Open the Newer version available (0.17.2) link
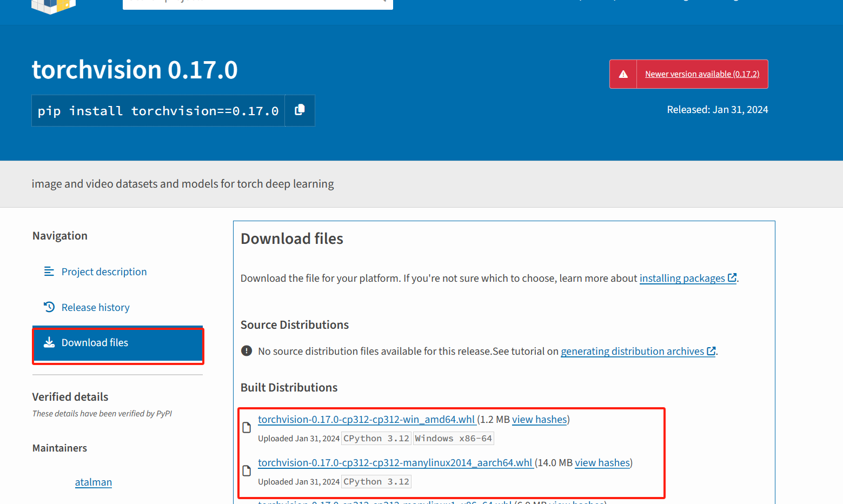 coord(702,74)
